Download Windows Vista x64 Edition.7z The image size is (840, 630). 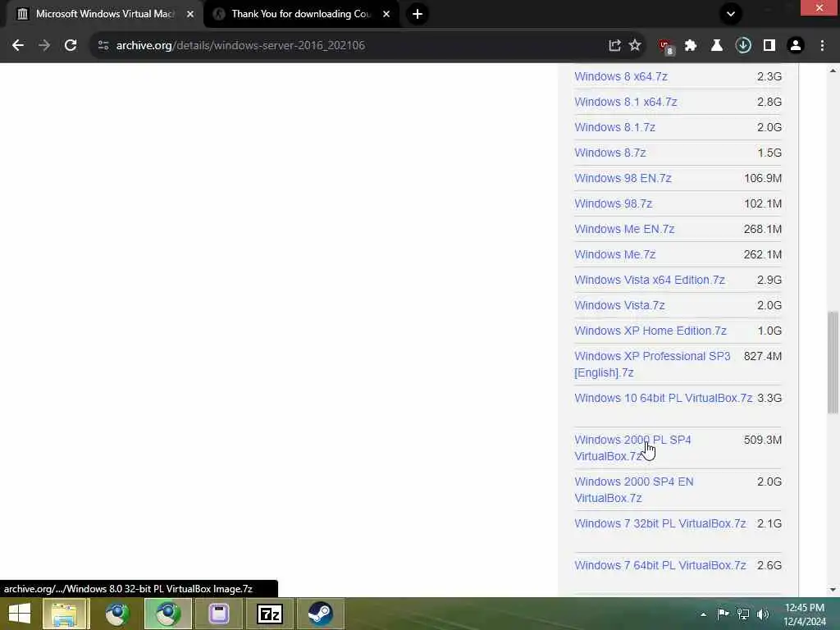tap(650, 281)
